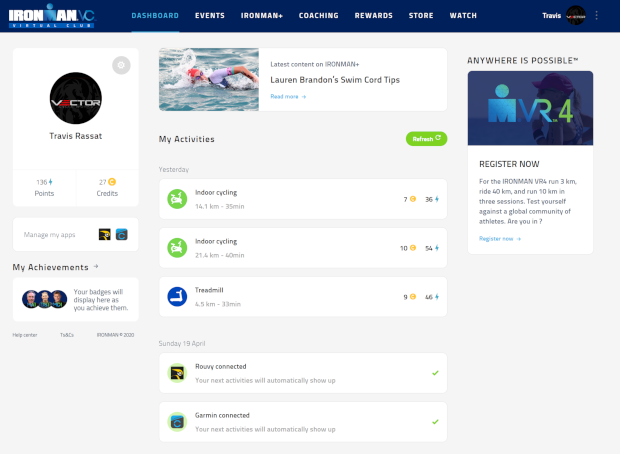Open the three-dot menu in header
620x454 pixels.
[597, 16]
